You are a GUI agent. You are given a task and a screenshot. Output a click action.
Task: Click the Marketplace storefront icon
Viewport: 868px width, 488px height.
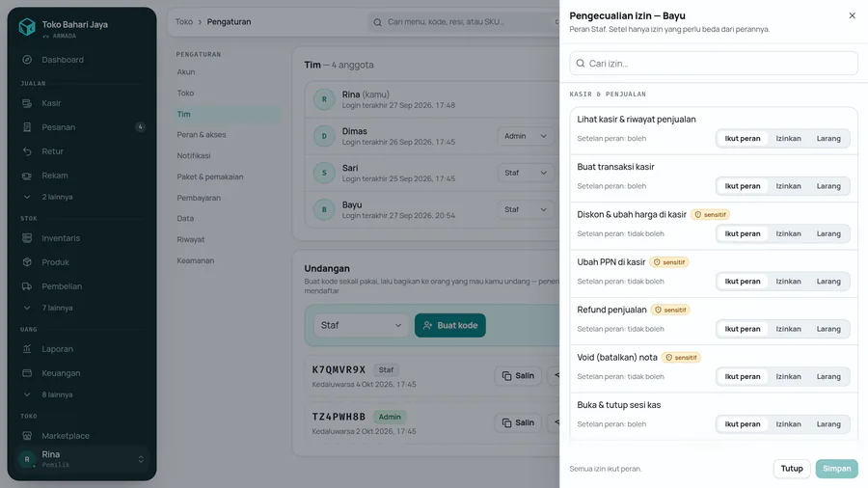[x=27, y=436]
